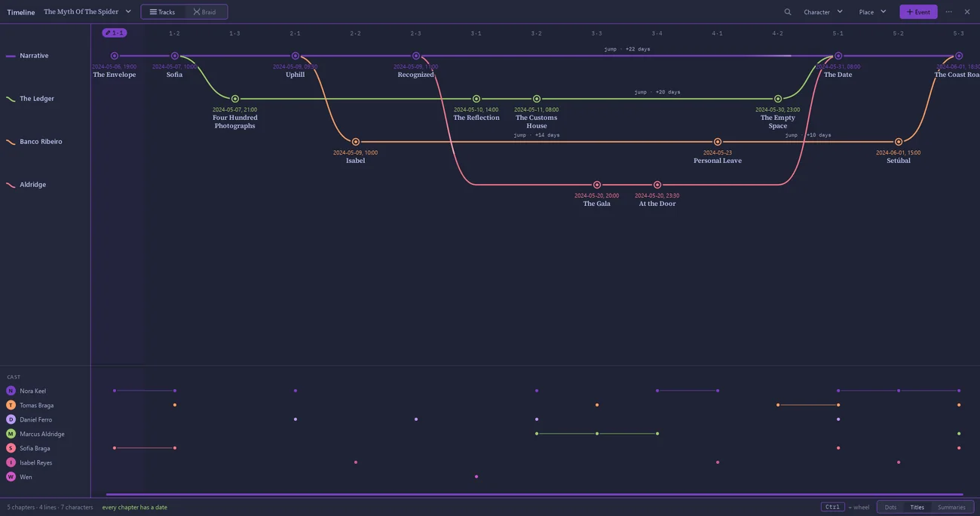Select chapter column 2-1
Viewport: 980px width, 516px height.
point(295,33)
